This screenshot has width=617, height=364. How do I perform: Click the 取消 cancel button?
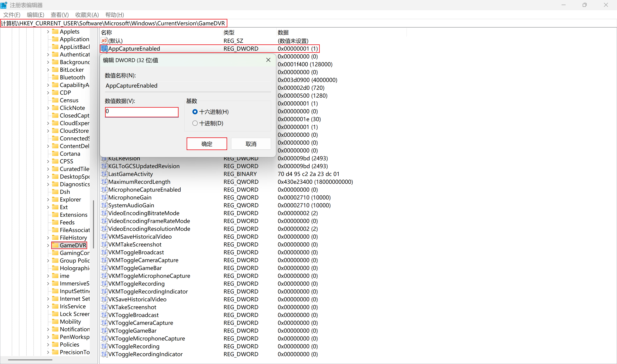(x=251, y=144)
